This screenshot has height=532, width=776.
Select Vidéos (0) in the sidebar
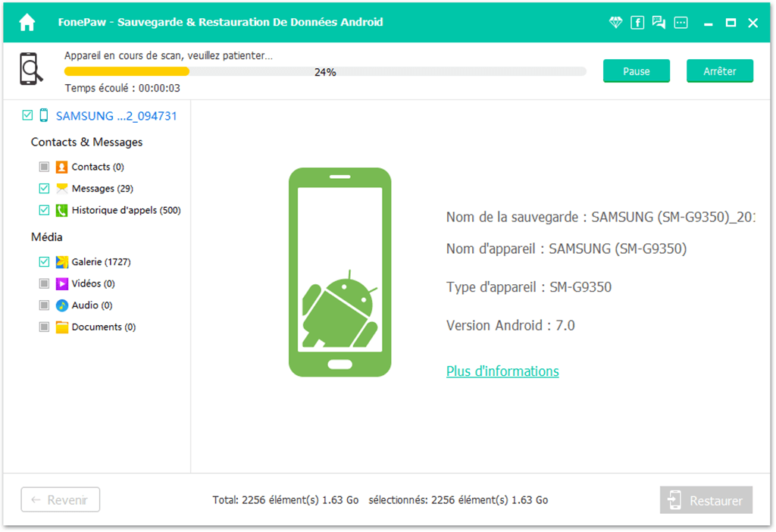point(93,283)
